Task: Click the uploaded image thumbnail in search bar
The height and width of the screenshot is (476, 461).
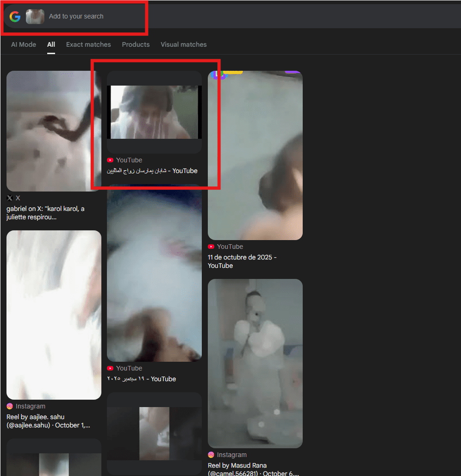Action: pyautogui.click(x=35, y=17)
